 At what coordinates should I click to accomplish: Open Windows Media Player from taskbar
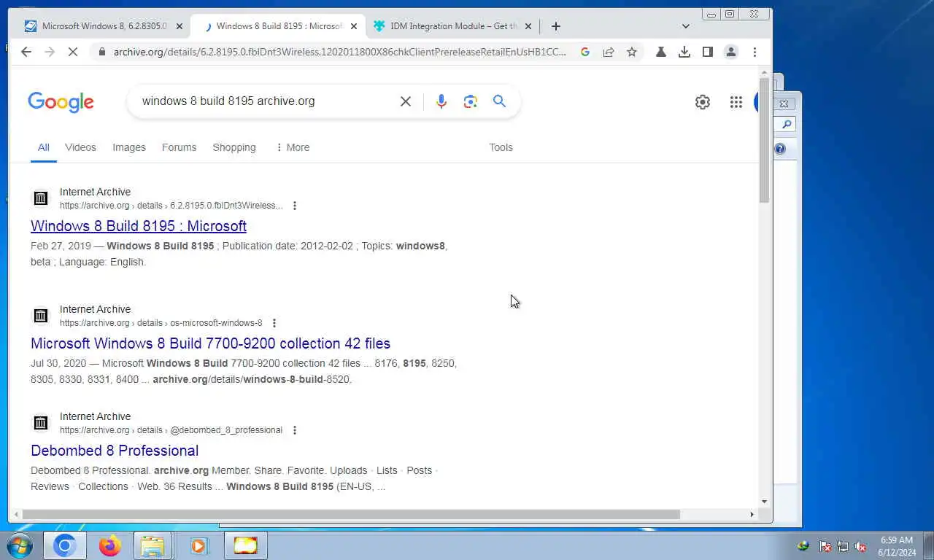point(198,545)
